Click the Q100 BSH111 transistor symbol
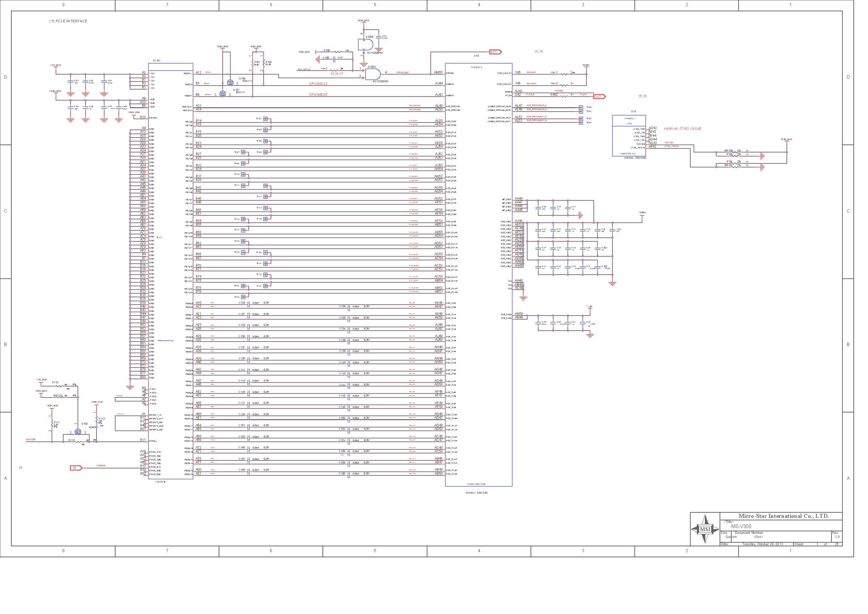Viewport: 868px width, 614px height. pos(230,83)
